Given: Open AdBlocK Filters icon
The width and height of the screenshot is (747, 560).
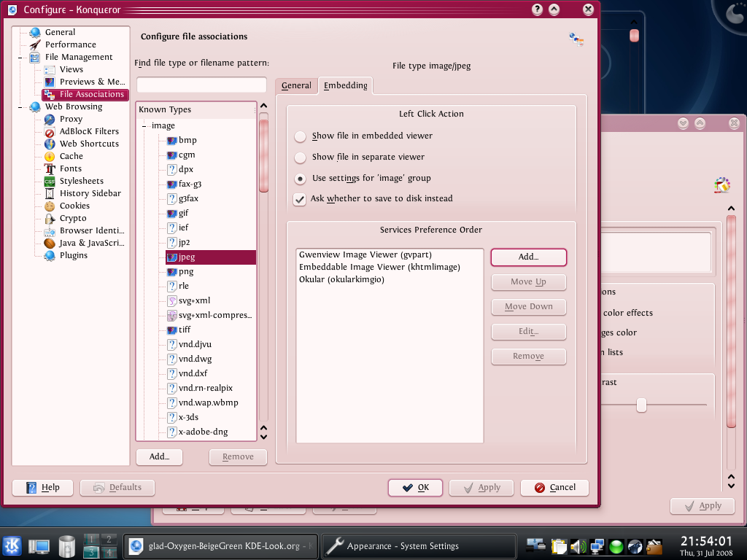Looking at the screenshot, I should point(50,131).
